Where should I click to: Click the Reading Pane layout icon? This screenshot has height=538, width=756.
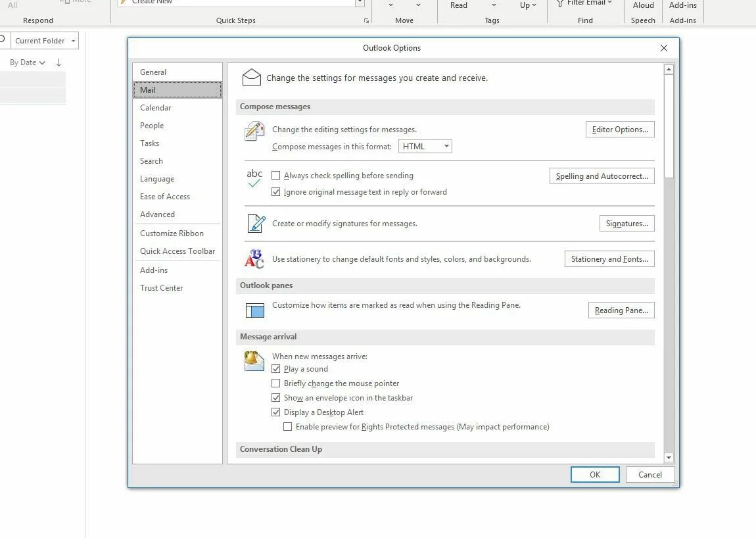point(255,310)
